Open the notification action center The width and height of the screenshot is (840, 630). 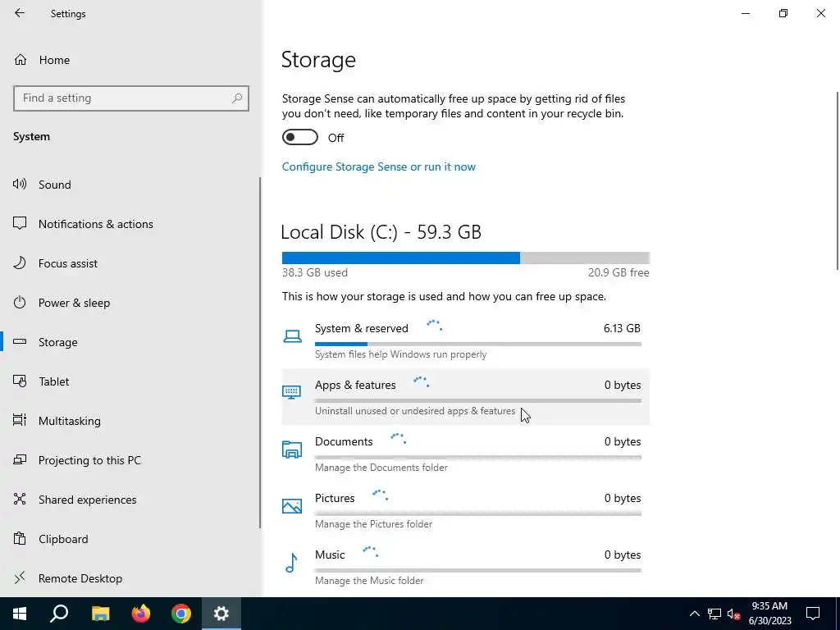tap(813, 614)
